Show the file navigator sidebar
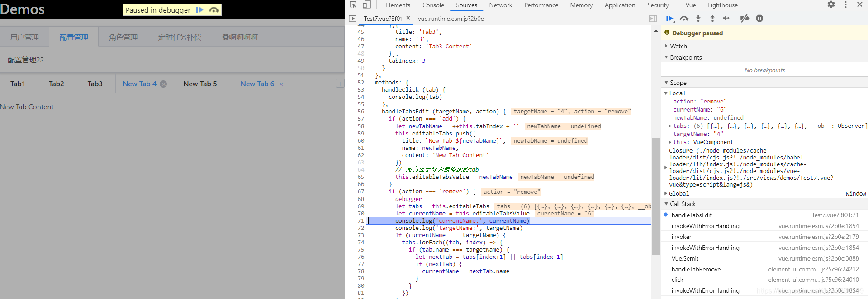The height and width of the screenshot is (299, 868). coord(353,19)
